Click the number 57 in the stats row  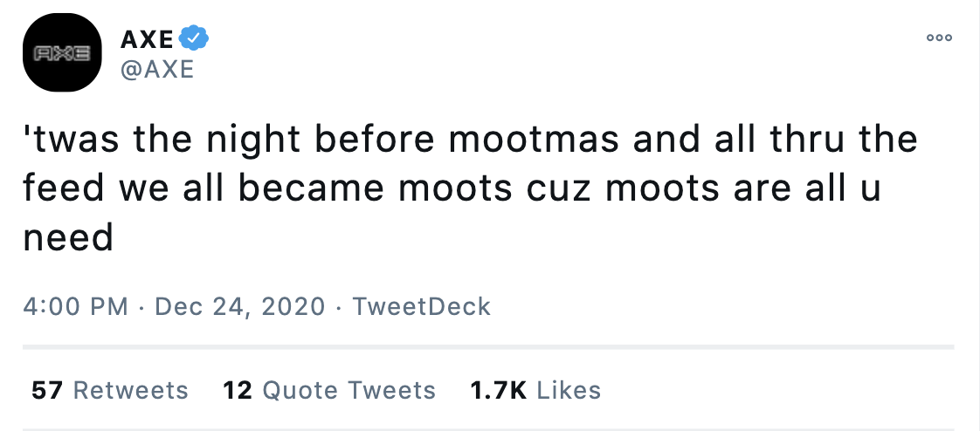click(x=46, y=390)
